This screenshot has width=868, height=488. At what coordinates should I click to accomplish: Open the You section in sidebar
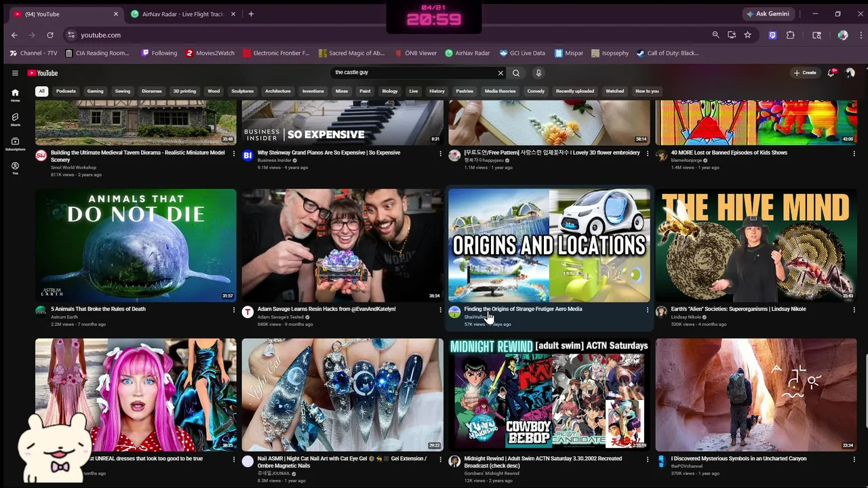[x=15, y=168]
